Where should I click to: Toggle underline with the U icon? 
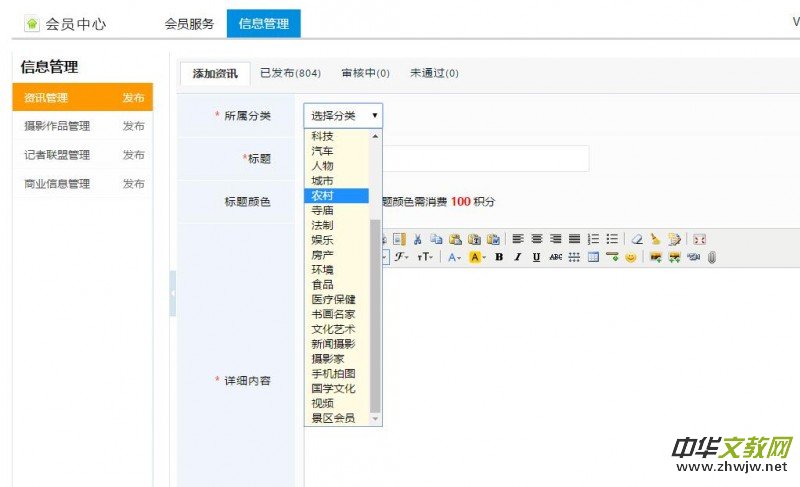(x=536, y=257)
